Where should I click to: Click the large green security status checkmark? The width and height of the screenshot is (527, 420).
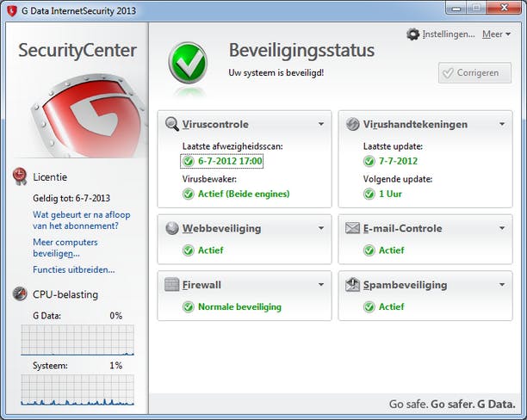click(188, 63)
